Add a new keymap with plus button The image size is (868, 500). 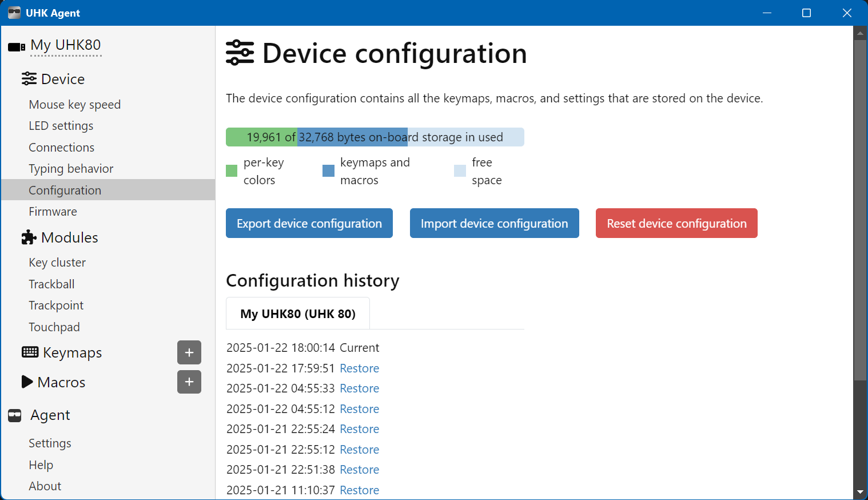coord(189,352)
